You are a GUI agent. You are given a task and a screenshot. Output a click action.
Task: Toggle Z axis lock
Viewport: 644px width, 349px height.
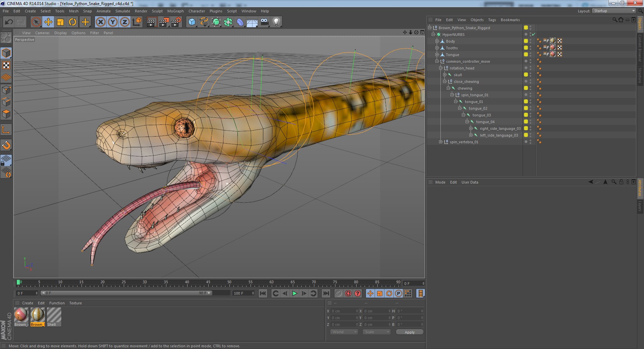coord(125,22)
